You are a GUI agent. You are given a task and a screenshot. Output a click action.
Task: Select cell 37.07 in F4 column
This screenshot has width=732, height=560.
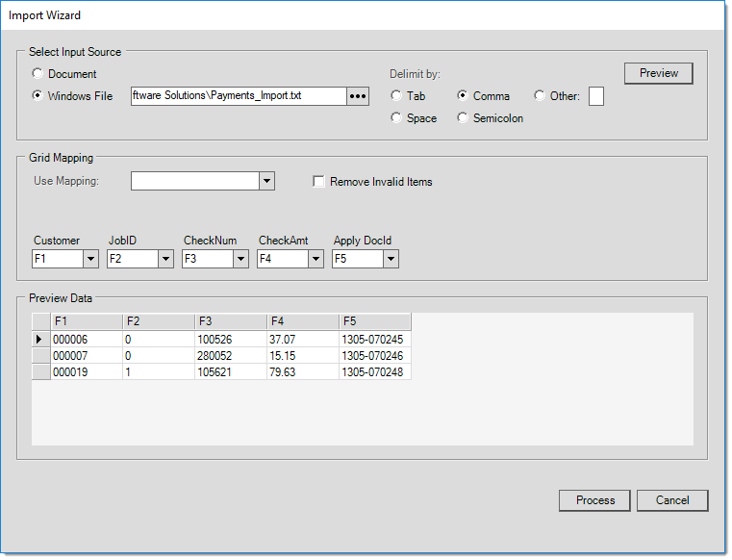pos(303,339)
